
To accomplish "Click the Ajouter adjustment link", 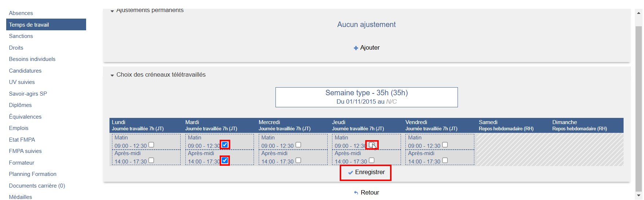I will 370,48.
